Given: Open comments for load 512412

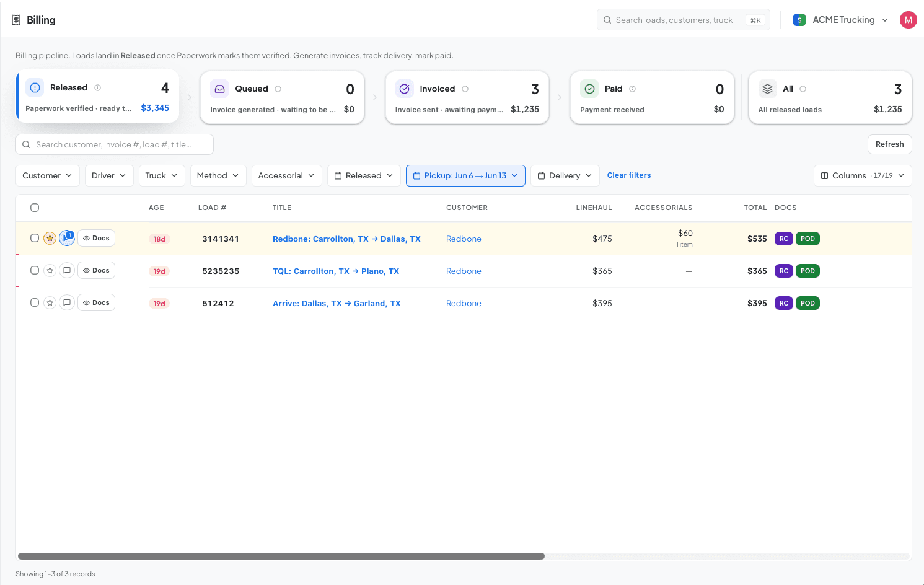Looking at the screenshot, I should click(67, 302).
